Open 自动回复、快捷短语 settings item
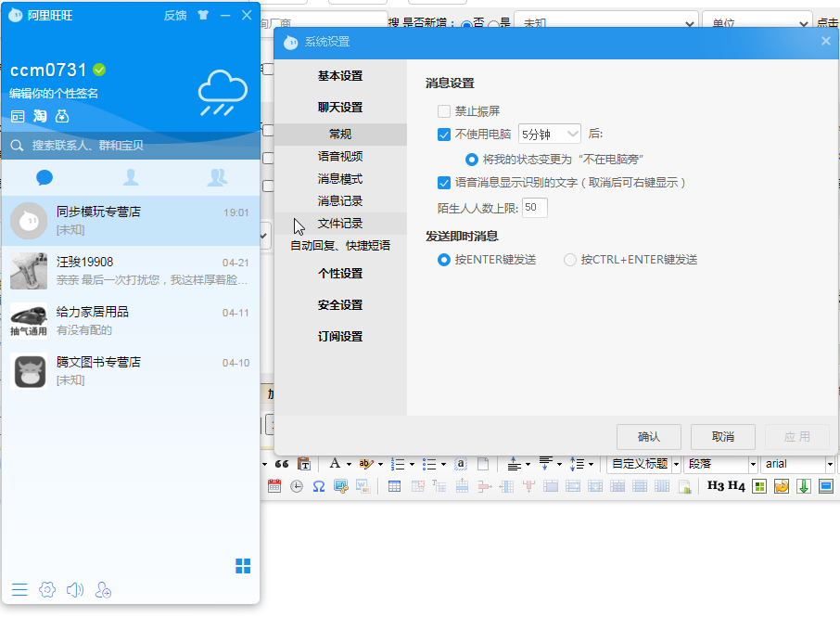This screenshot has height=617, width=840. (x=340, y=246)
